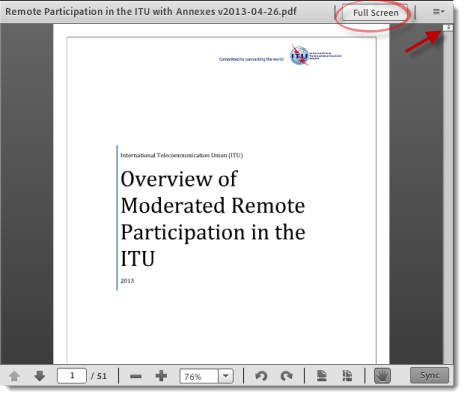Image resolution: width=465 pixels, height=397 pixels.
Task: Select single page fit view icon
Action: coord(322,376)
